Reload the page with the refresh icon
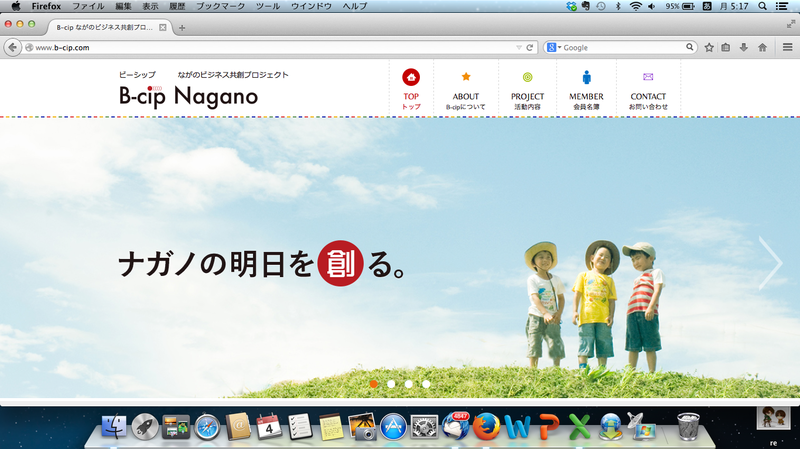 tap(530, 47)
